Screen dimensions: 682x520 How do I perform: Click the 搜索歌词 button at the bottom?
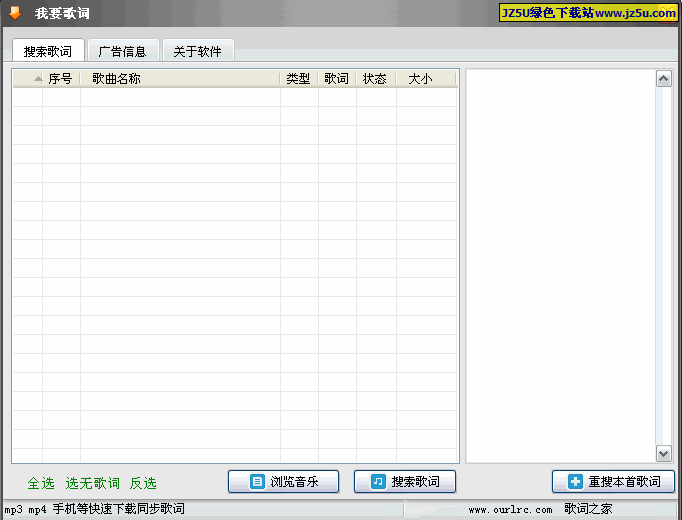[x=405, y=482]
